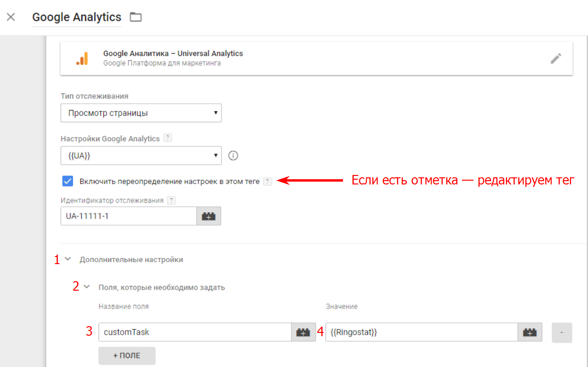Click the pencil edit icon for tag type
The image size is (588, 367).
click(556, 58)
